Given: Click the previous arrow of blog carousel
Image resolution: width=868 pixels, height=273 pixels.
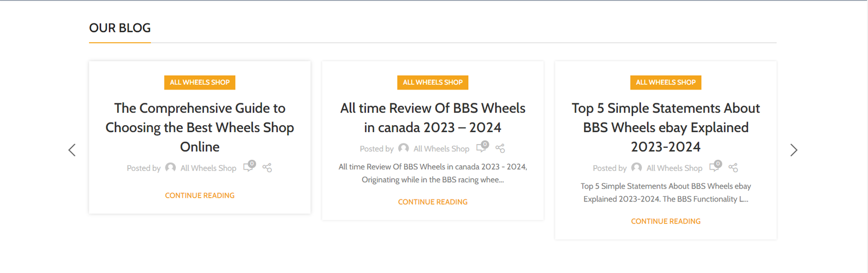Looking at the screenshot, I should 72,150.
